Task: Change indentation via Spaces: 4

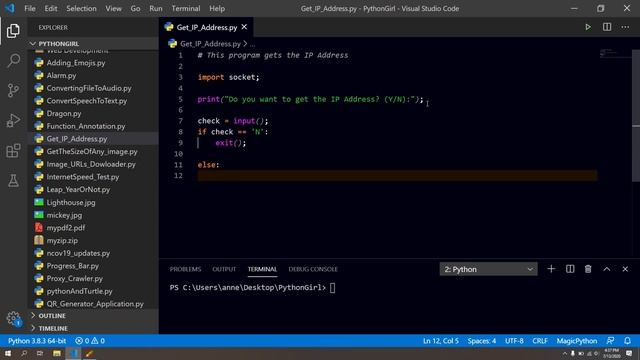Action: (482, 340)
